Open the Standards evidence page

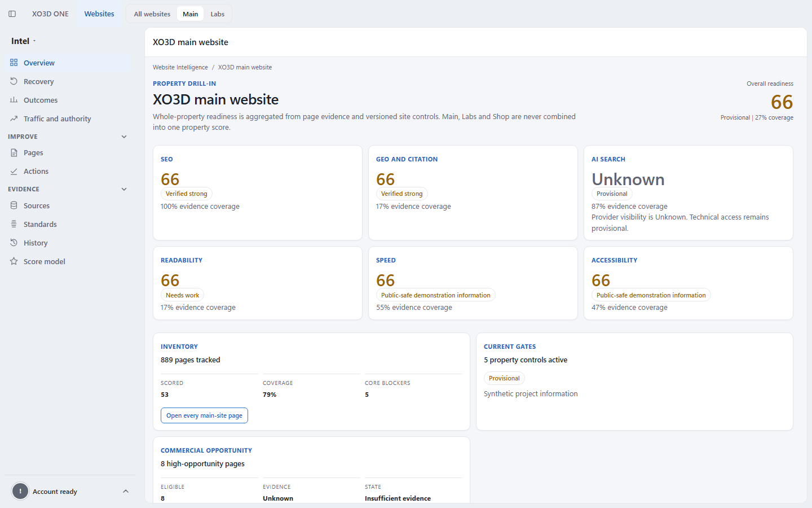[68, 224]
